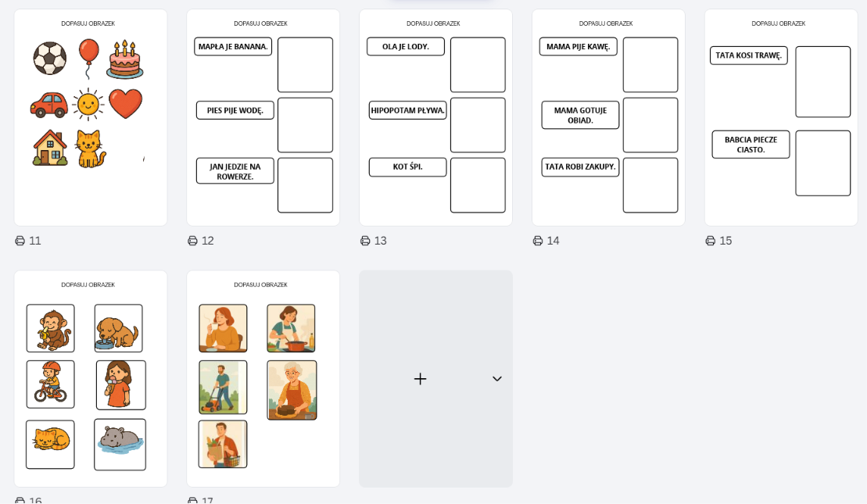Expand the add-page options chevron

coord(497,378)
